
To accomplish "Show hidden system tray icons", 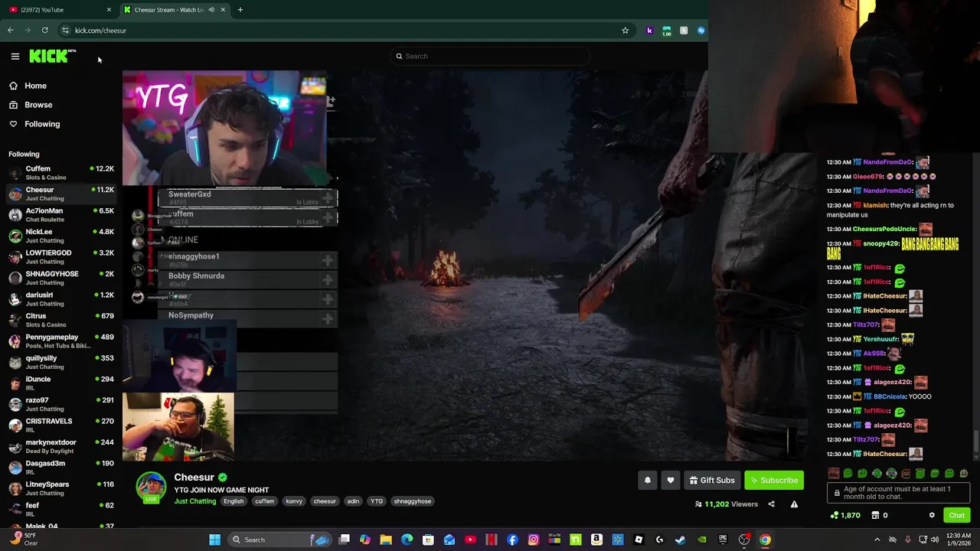I will [x=877, y=540].
